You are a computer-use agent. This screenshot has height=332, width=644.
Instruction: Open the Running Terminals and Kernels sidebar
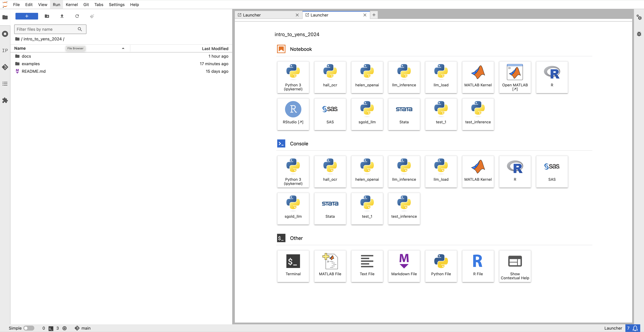5,34
